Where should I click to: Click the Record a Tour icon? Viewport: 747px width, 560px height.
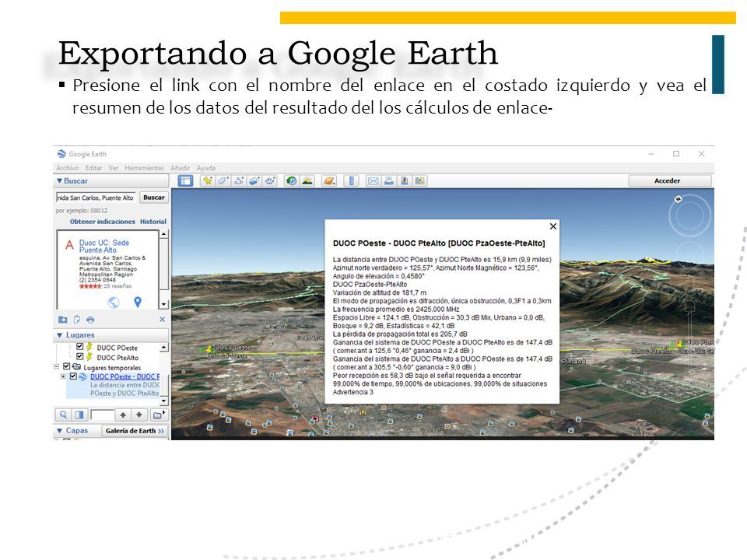coord(270,181)
